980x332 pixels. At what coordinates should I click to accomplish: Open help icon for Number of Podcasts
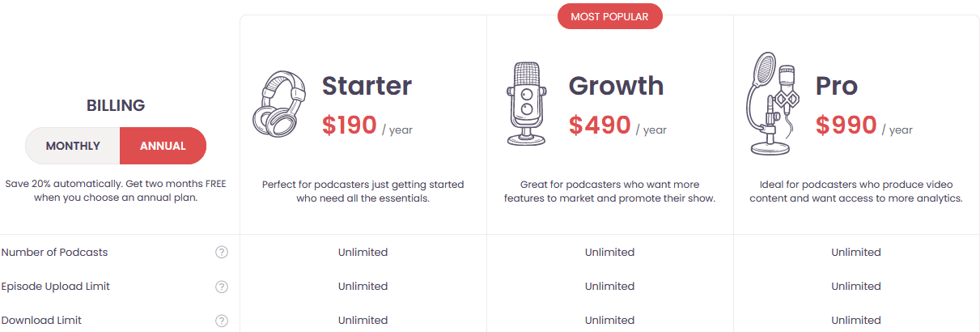coord(222,253)
